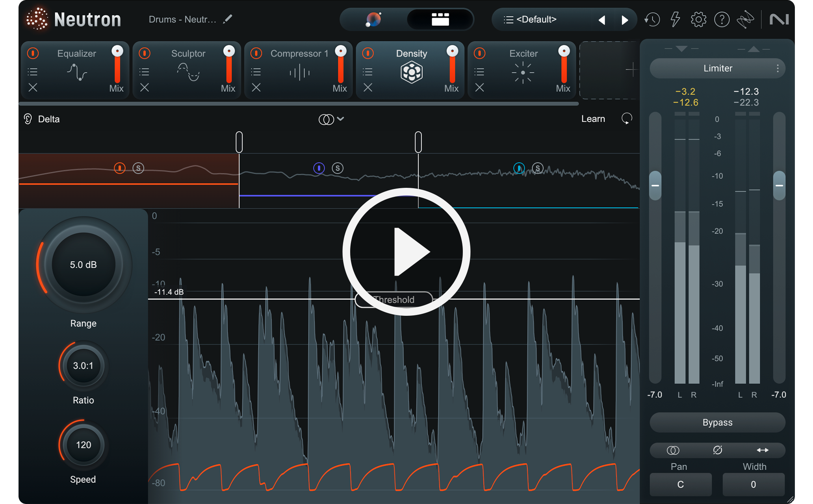Click the Pan value field C
The width and height of the screenshot is (813, 504).
[681, 484]
